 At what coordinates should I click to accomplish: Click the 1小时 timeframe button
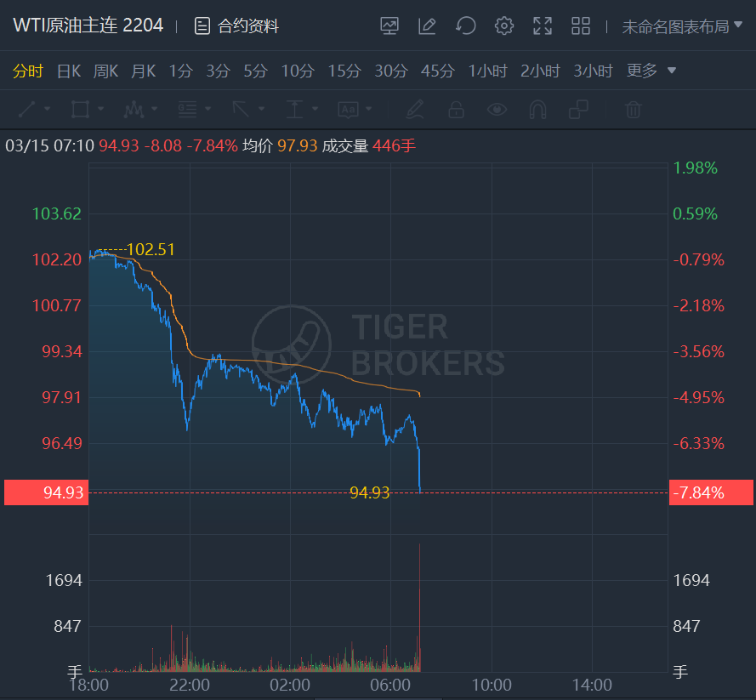point(488,71)
